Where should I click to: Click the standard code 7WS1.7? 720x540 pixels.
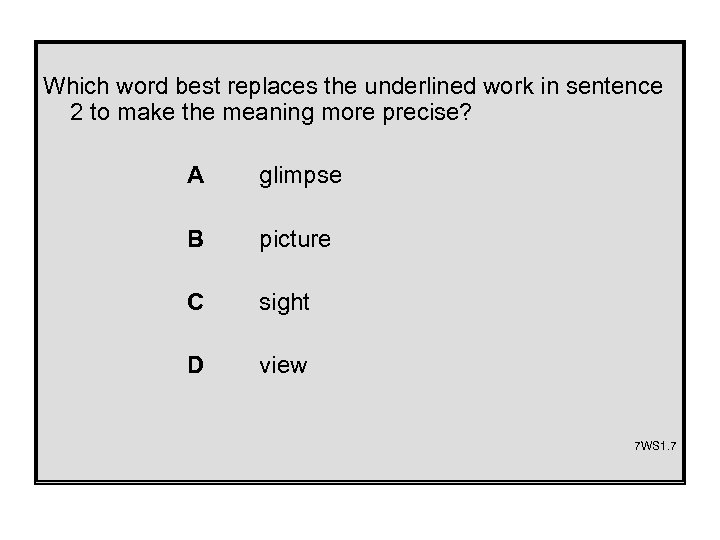[x=655, y=444]
